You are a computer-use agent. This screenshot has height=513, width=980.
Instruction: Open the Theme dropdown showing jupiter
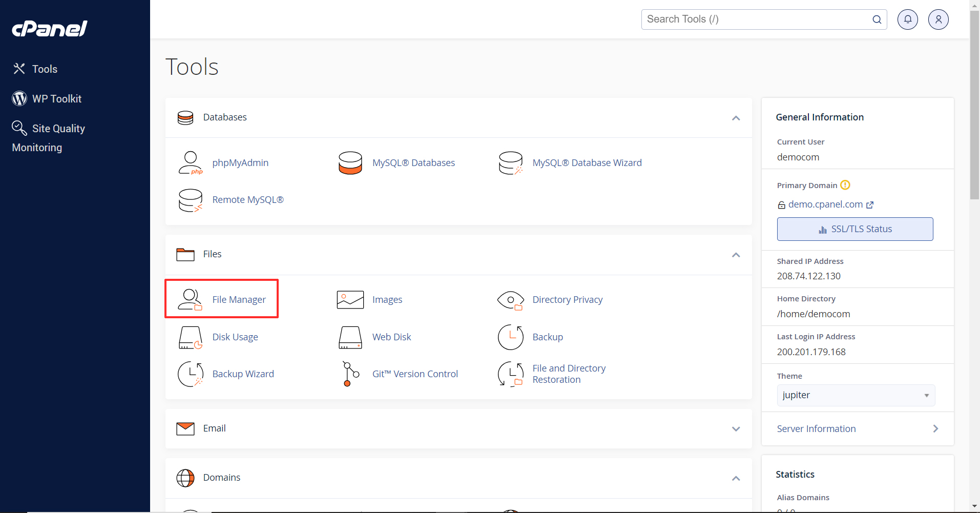[856, 395]
